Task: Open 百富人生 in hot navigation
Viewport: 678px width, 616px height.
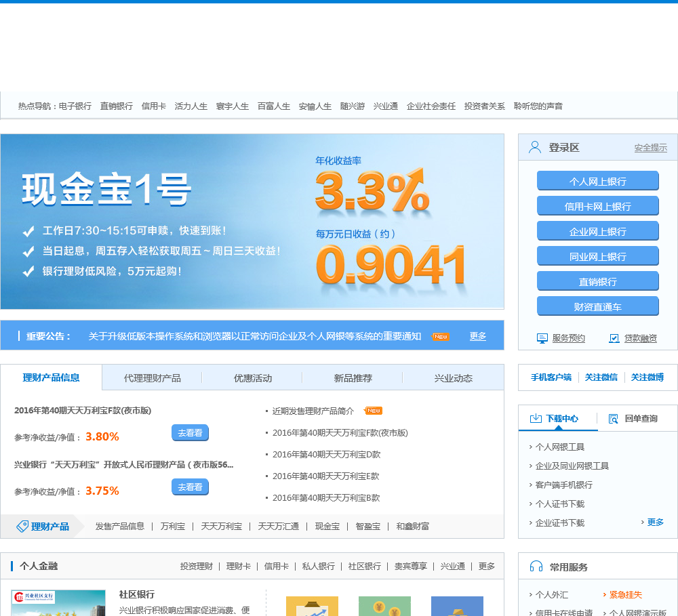Action: pos(274,106)
